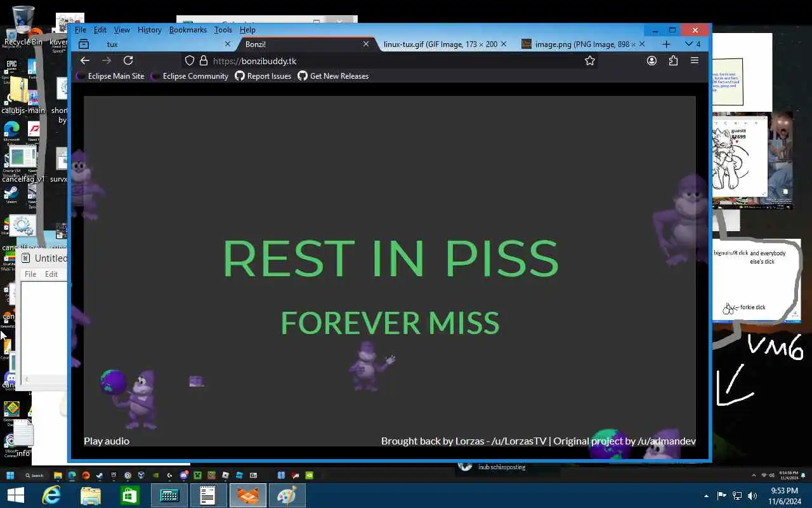Click the padlock site security icon
The height and width of the screenshot is (508, 812).
coord(203,60)
